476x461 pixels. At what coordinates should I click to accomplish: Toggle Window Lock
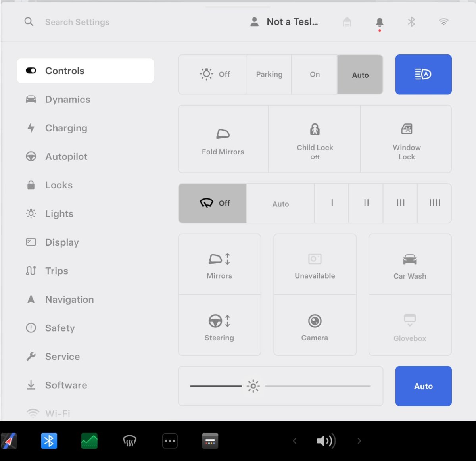[406, 139]
